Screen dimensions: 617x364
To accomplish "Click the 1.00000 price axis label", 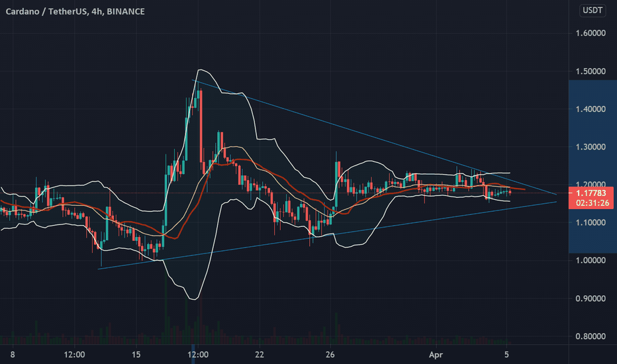I will pyautogui.click(x=591, y=261).
